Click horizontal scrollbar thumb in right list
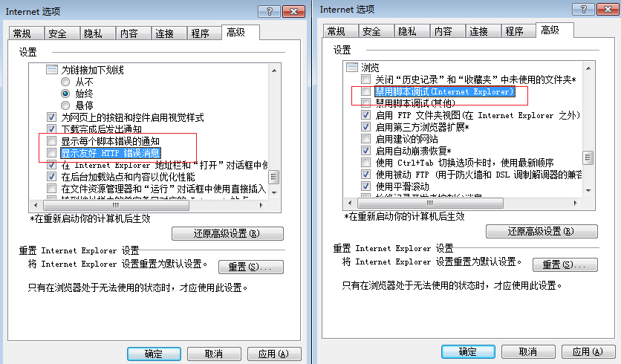 point(430,204)
